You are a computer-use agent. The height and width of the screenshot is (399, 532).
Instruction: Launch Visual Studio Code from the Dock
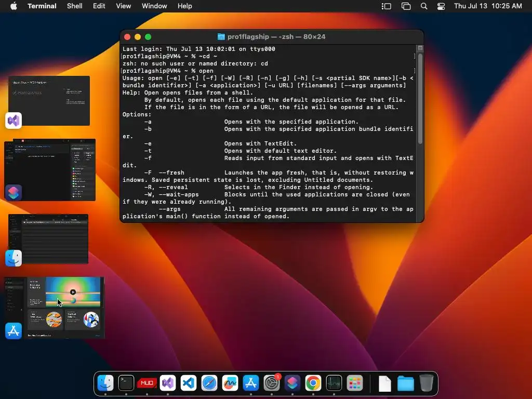pos(189,383)
